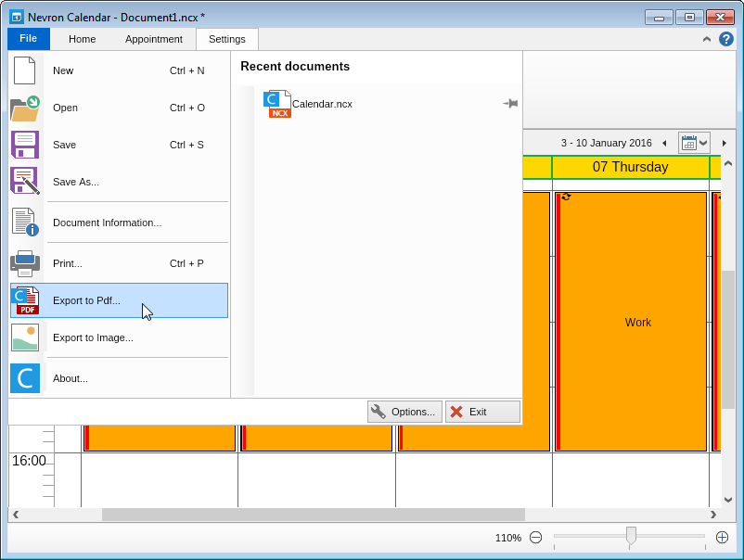Image resolution: width=744 pixels, height=560 pixels.
Task: Click the horizontal scrollbar right arrow
Action: tap(713, 515)
